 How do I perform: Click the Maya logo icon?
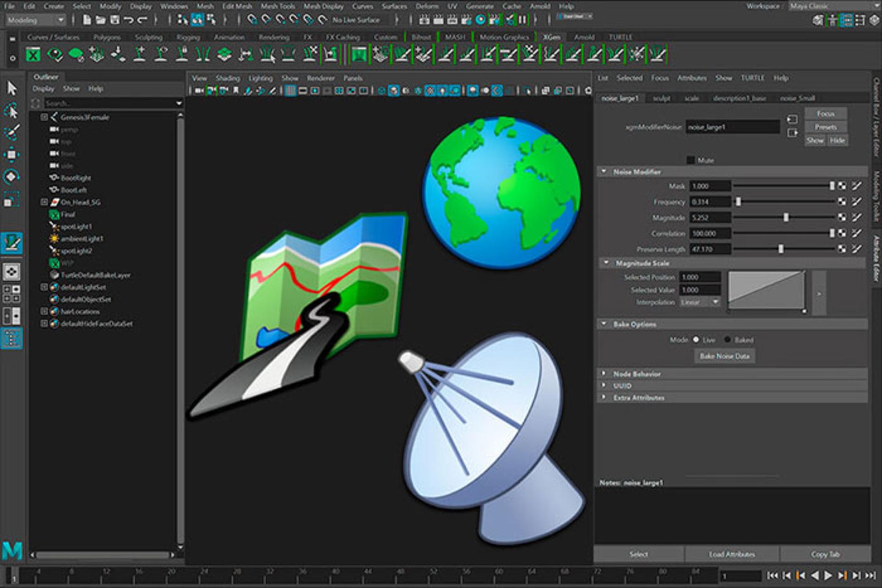point(12,550)
